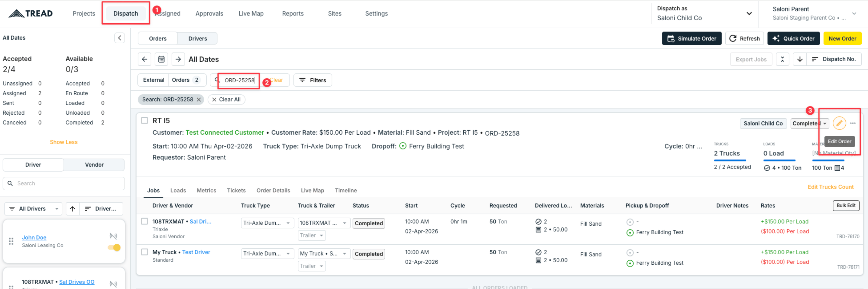The image size is (868, 289).
Task: Click Clear All filters chip
Action: [x=226, y=100]
